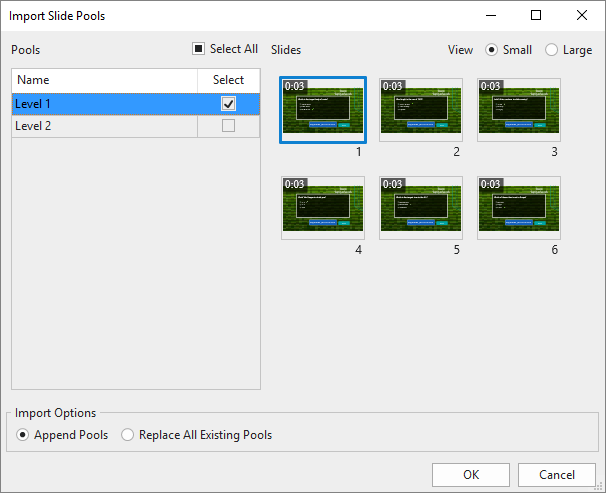Minimize the Import Slide Pools dialog
The width and height of the screenshot is (607, 494).
(491, 15)
